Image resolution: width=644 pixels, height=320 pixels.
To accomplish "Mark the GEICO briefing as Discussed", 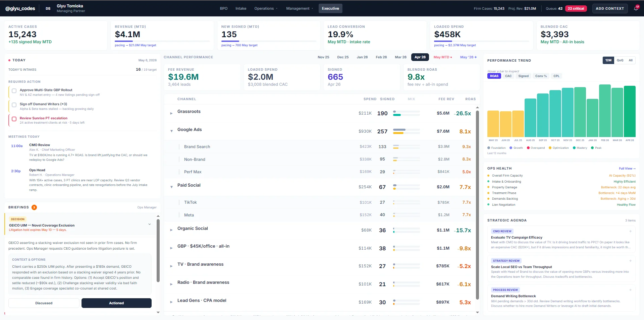I will pyautogui.click(x=44, y=303).
